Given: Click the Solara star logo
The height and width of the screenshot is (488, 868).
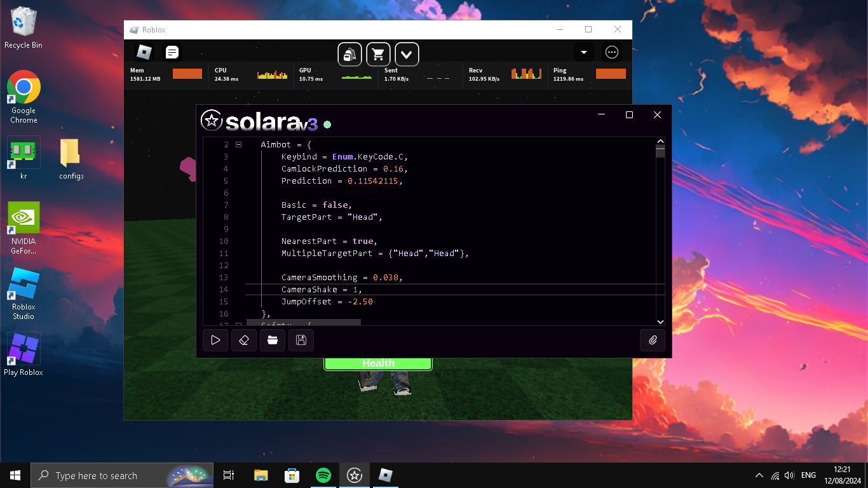Looking at the screenshot, I should [212, 121].
